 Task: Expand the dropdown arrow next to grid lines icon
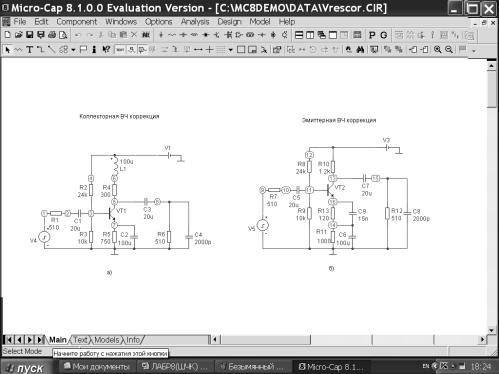pyautogui.click(x=231, y=50)
